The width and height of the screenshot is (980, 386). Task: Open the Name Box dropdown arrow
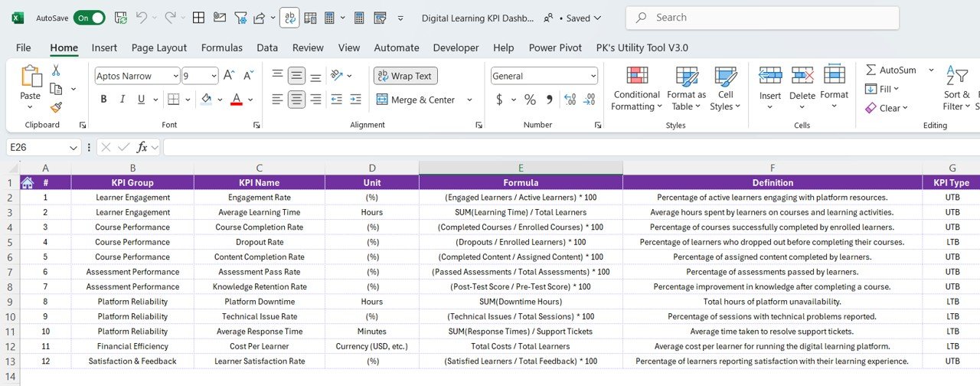pyautogui.click(x=73, y=147)
